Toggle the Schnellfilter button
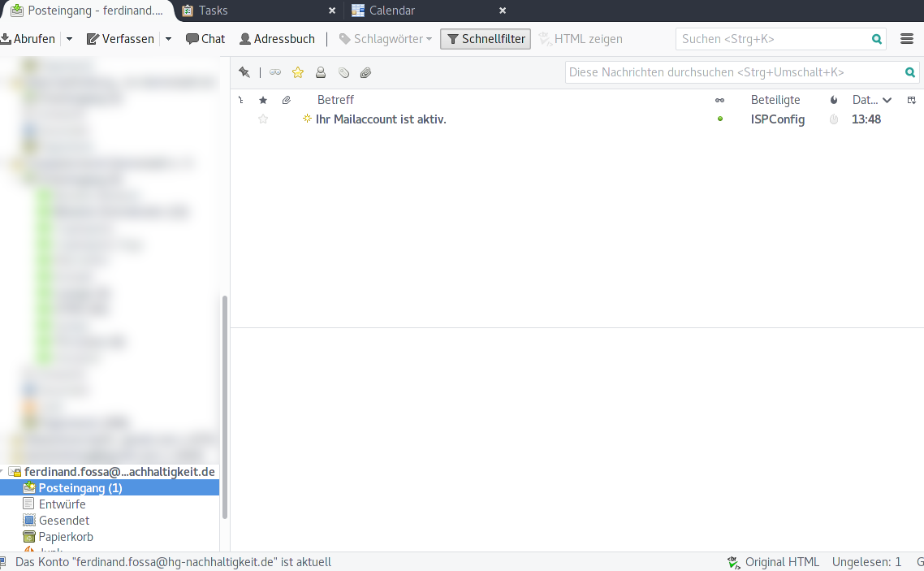The width and height of the screenshot is (924, 571). (486, 39)
